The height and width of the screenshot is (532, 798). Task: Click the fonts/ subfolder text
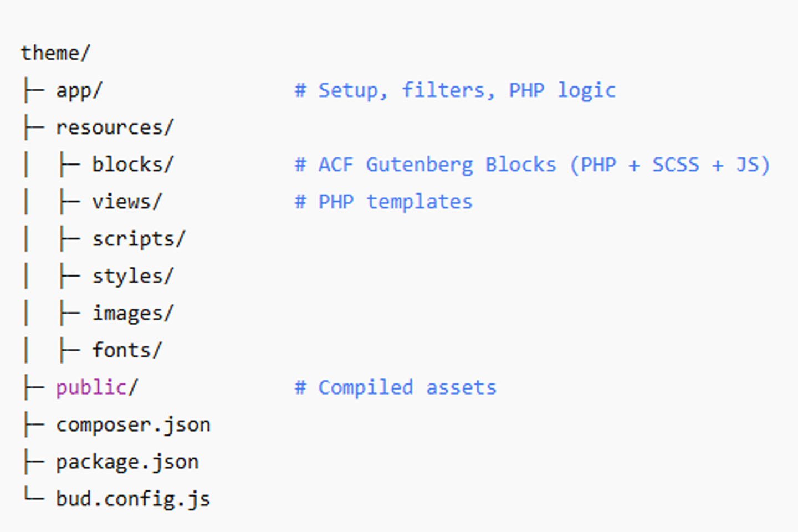pyautogui.click(x=127, y=350)
